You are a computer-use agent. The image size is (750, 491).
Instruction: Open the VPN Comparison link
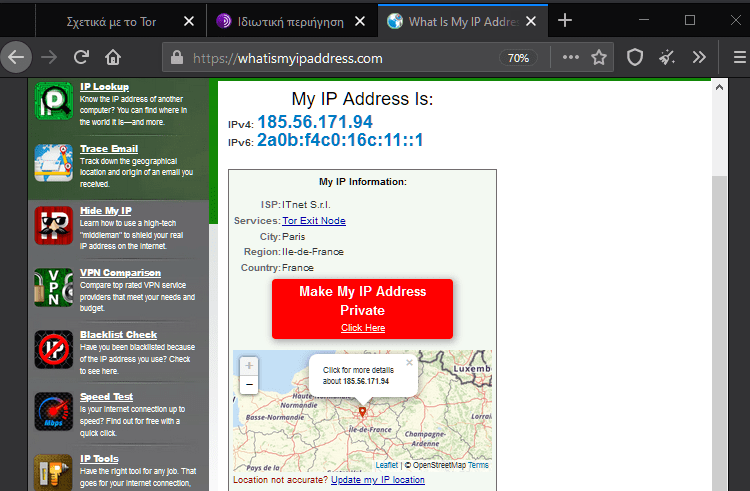(120, 273)
